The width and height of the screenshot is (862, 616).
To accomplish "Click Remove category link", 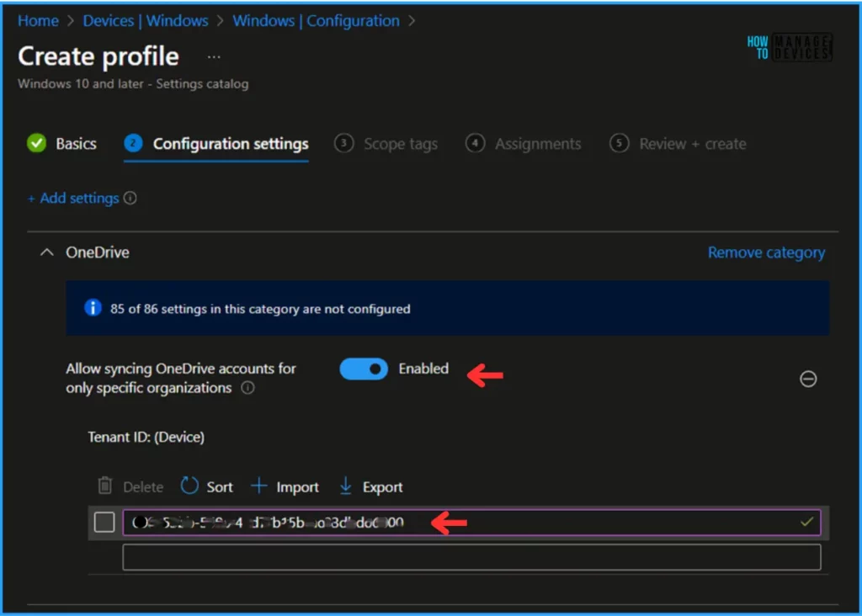I will point(766,252).
